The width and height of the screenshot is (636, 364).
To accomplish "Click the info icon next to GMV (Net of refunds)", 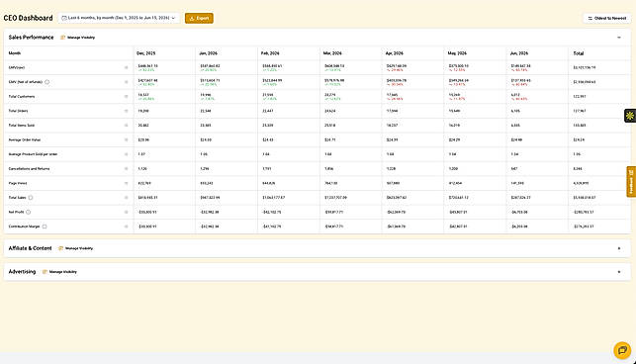I will click(47, 82).
